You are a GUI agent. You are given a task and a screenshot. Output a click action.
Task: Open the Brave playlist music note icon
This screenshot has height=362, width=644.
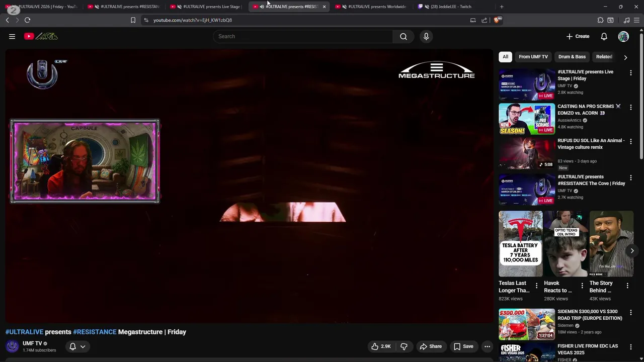(626, 20)
